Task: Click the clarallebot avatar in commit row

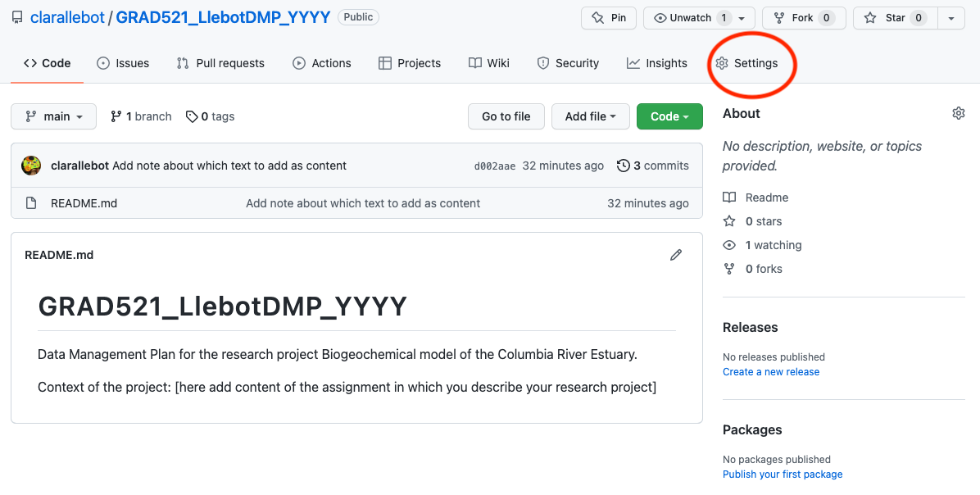Action: 31,166
